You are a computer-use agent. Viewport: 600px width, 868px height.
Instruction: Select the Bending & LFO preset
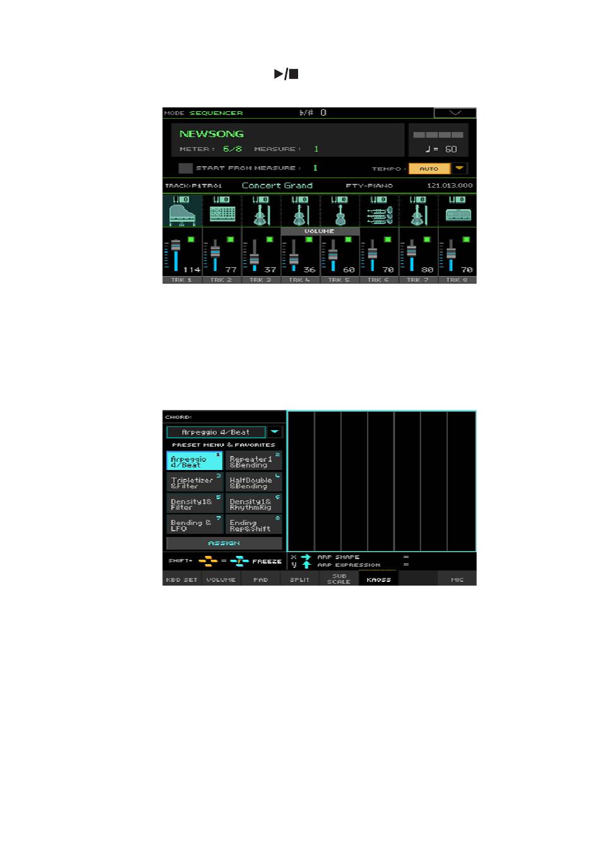[195, 525]
